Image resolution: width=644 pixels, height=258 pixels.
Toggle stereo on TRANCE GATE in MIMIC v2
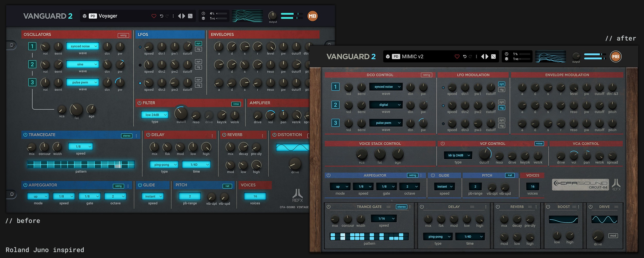[402, 207]
